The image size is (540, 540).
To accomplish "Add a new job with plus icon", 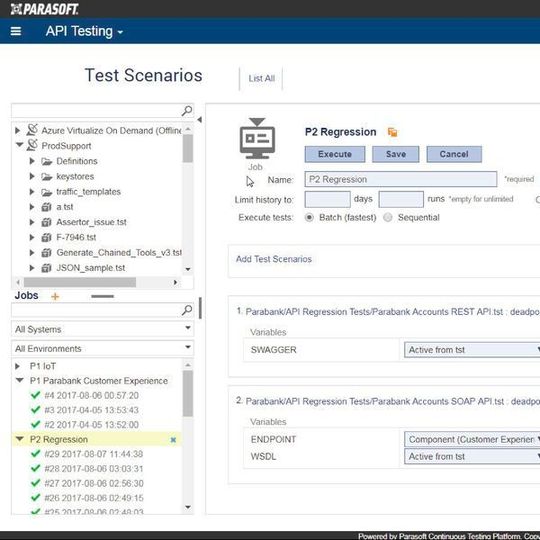I will coord(55,296).
